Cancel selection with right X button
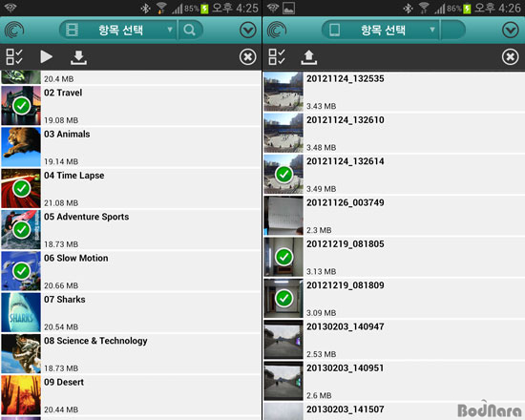Screen dimensions: 525x420 [x=511, y=57]
